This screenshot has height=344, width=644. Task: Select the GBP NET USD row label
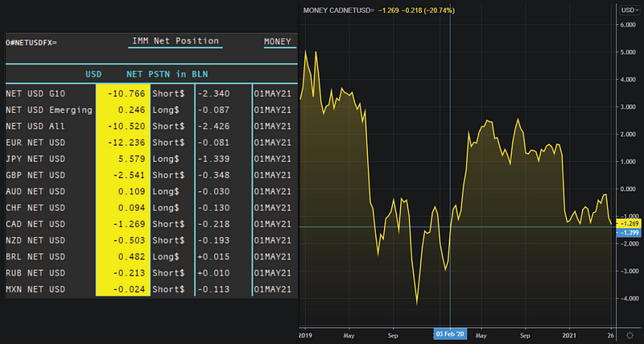(x=35, y=175)
